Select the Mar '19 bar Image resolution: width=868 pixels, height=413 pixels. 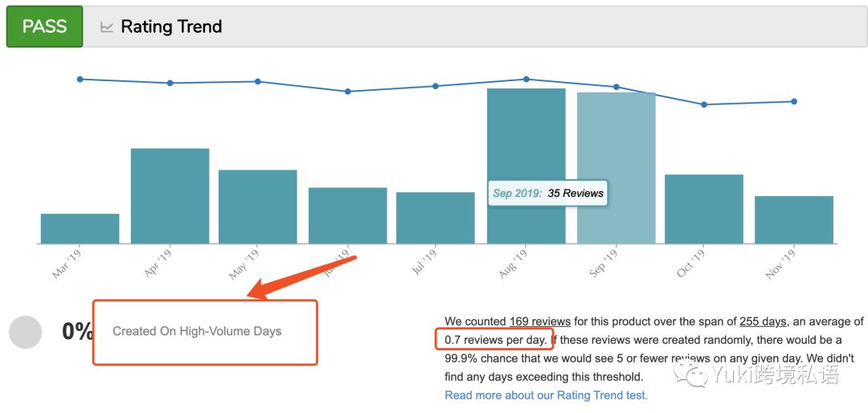click(x=80, y=228)
